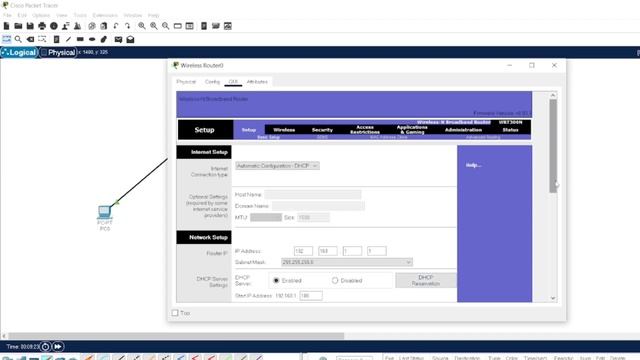Redo the last action

pyautogui.click(x=128, y=26)
